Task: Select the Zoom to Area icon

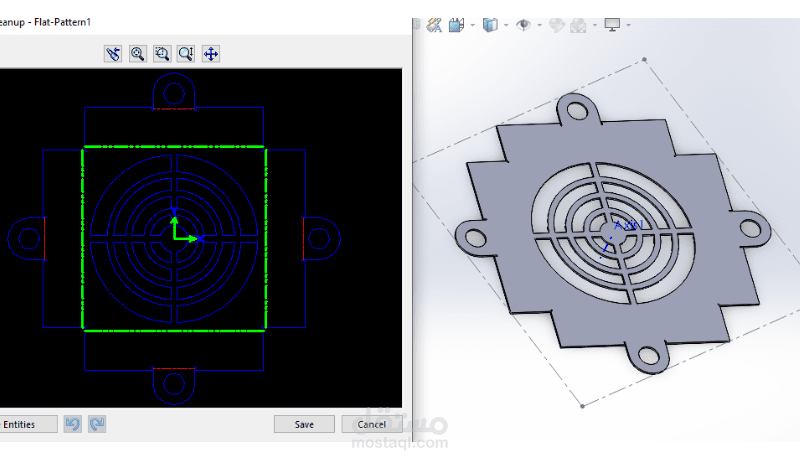Action: point(162,54)
